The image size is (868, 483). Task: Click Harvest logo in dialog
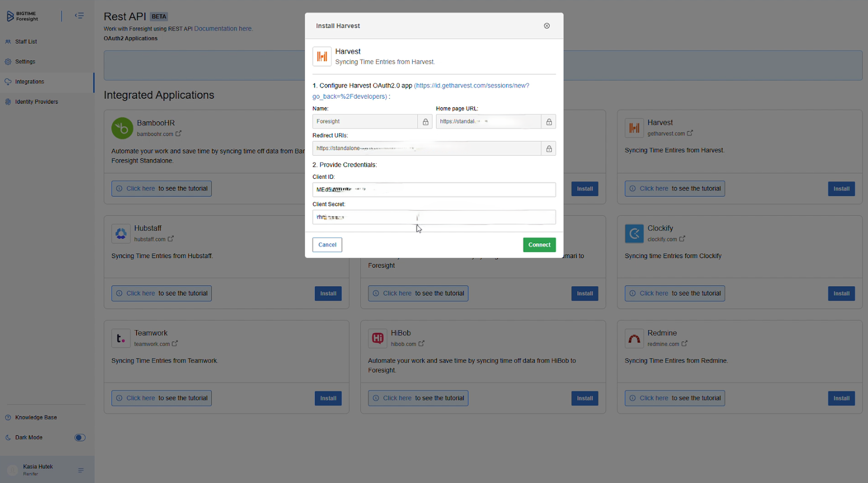322,56
